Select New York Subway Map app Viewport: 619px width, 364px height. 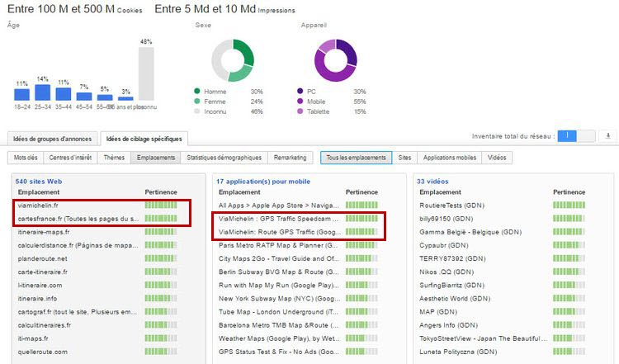point(279,299)
